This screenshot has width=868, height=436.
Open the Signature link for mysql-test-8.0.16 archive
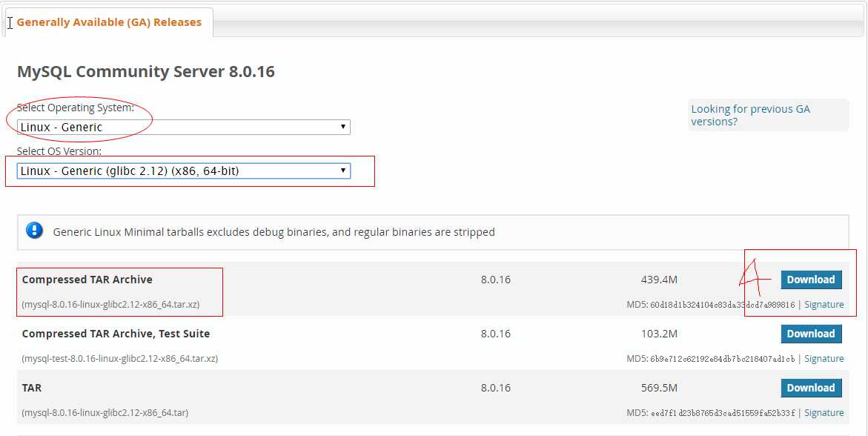pyautogui.click(x=824, y=359)
